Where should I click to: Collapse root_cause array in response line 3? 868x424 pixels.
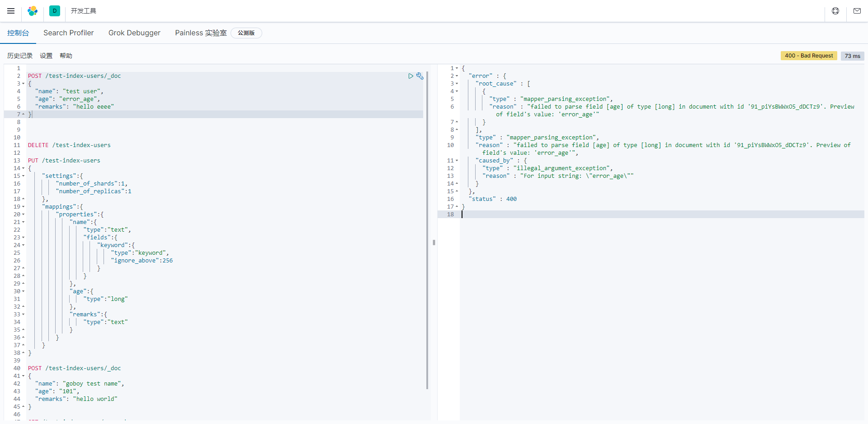point(457,84)
